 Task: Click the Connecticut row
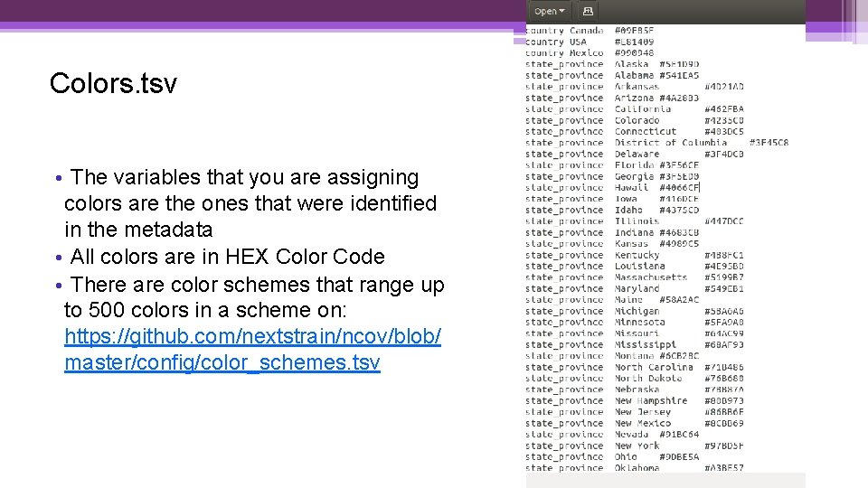[635, 131]
